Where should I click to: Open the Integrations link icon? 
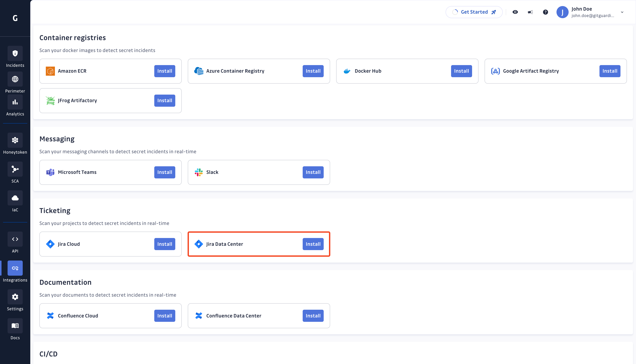[15, 268]
